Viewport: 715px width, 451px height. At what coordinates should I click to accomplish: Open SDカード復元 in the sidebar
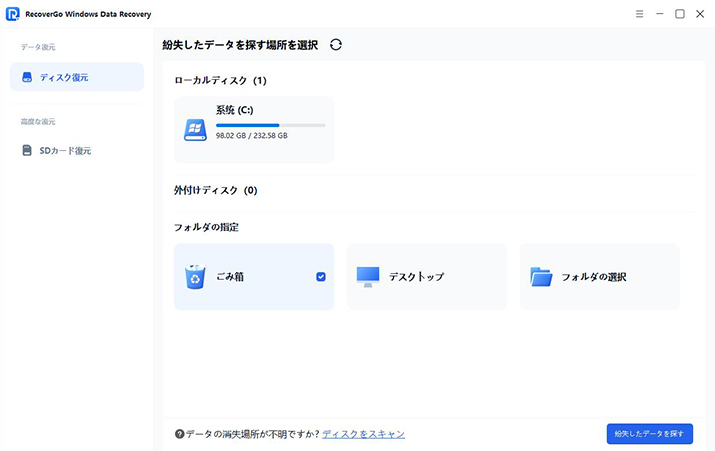[77, 150]
